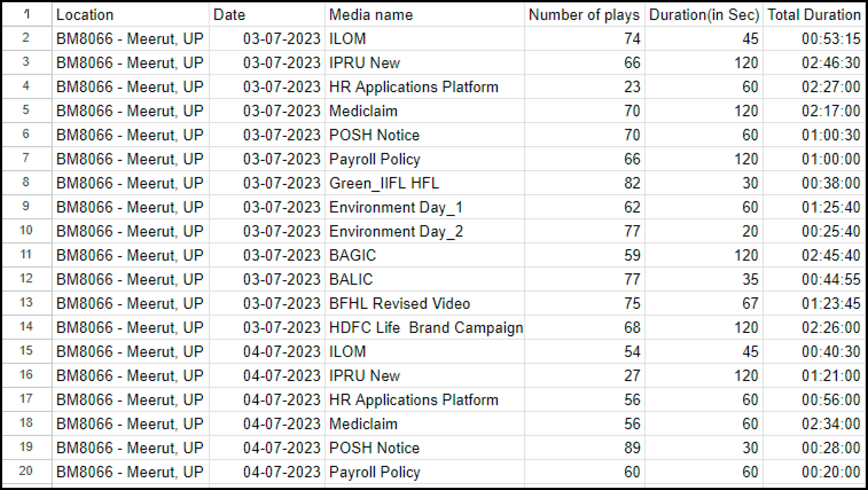Select total duration 01:00:30
This screenshot has height=490, width=868.
coord(814,135)
